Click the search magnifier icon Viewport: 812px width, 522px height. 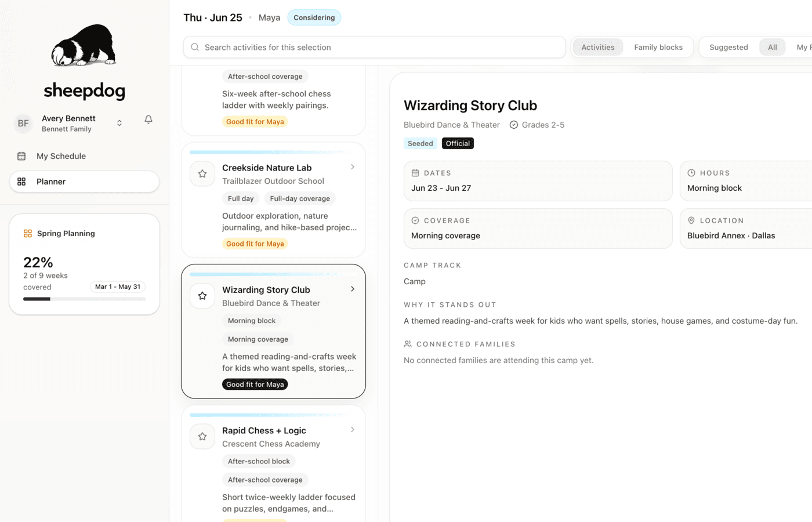195,47
